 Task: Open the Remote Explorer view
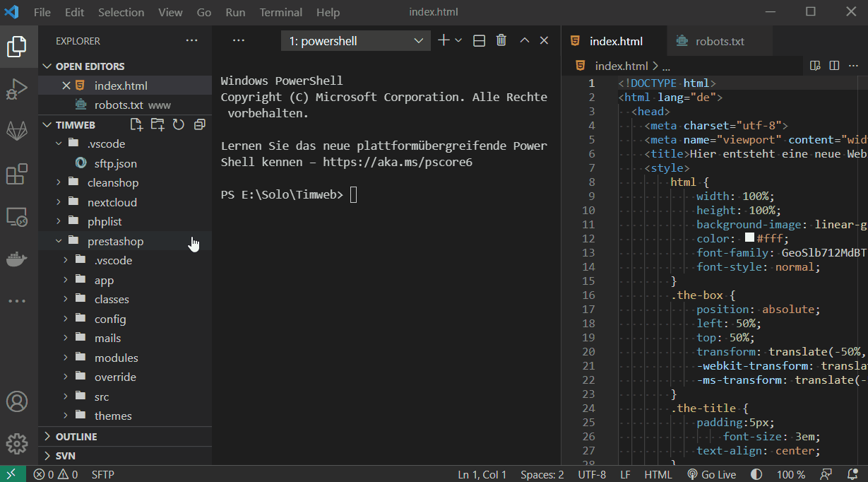(x=17, y=216)
